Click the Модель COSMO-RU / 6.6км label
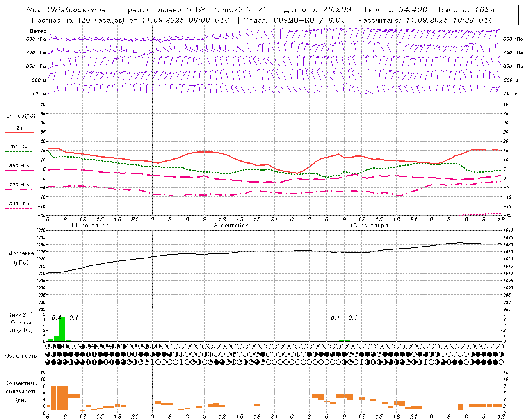 click(x=295, y=20)
